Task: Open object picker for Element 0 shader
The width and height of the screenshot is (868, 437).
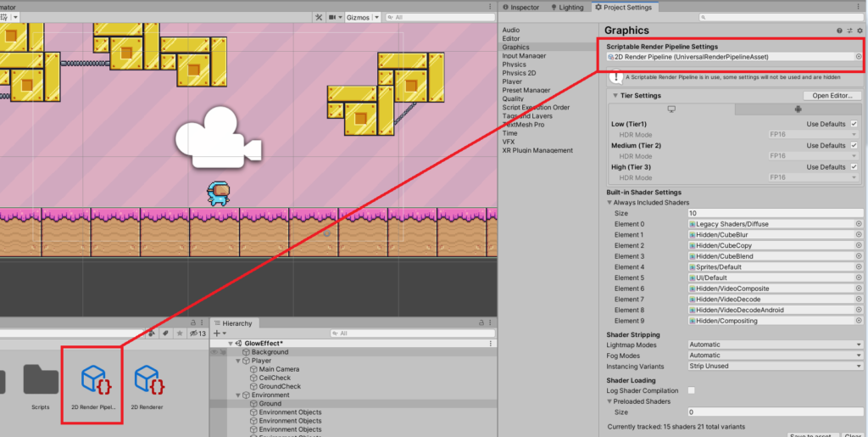Action: click(860, 224)
